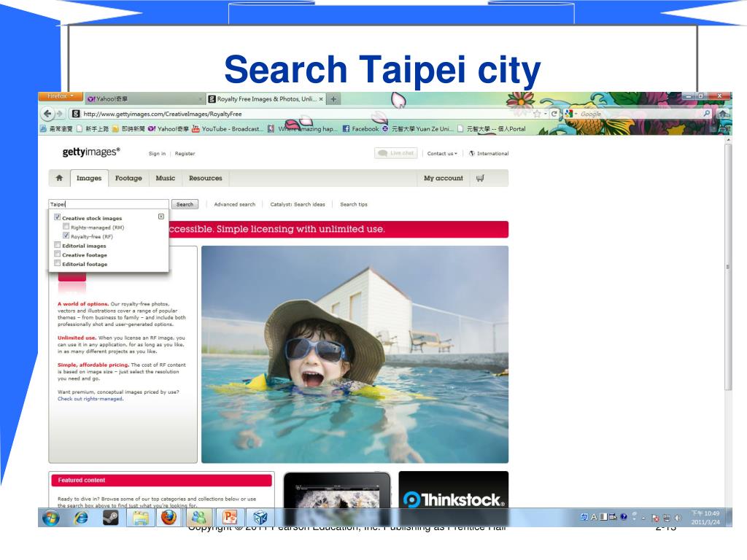The height and width of the screenshot is (560, 747).
Task: Click the Firefox forward arrow button
Action: [60, 114]
